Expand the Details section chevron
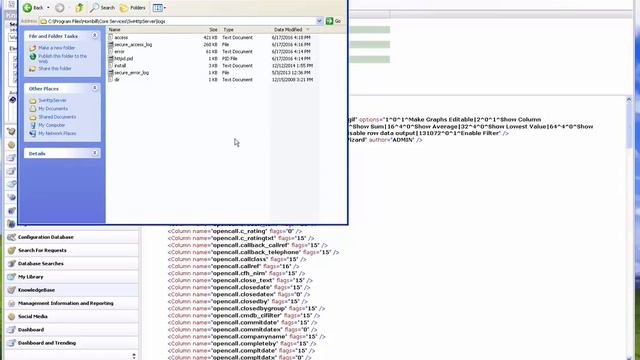Screen dimensions: 640x360 tap(95, 153)
